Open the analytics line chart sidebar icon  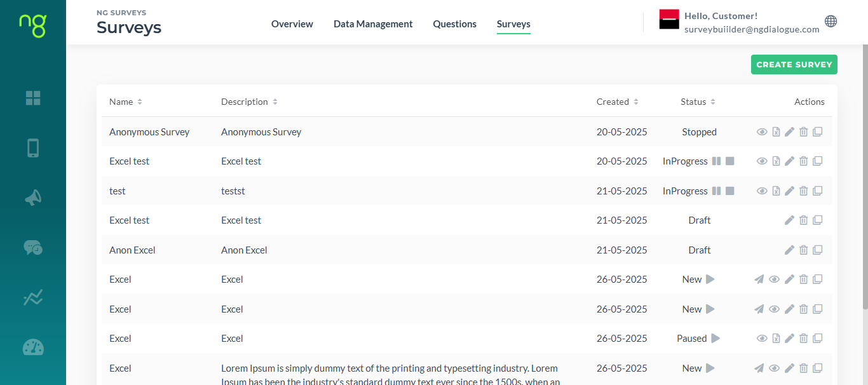click(x=33, y=297)
